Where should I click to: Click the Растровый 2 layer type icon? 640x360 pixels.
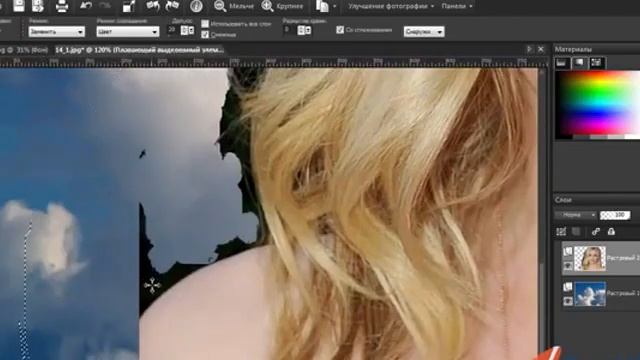coord(568,252)
